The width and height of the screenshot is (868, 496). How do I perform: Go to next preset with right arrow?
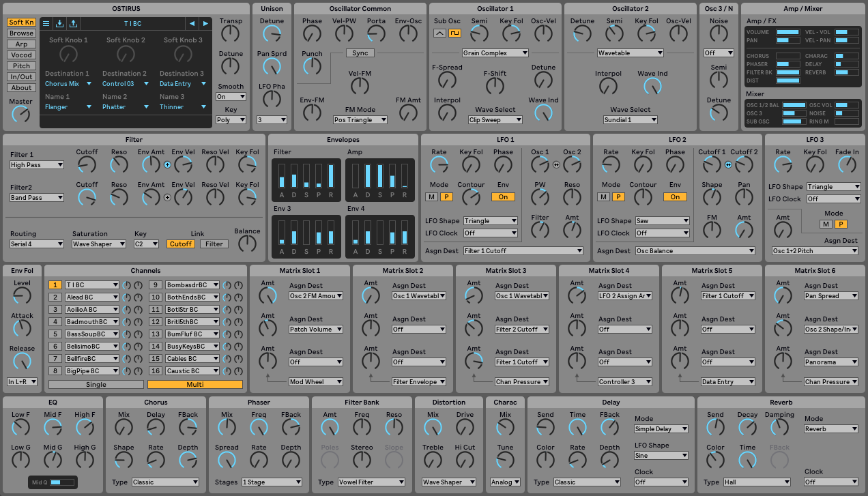coord(205,23)
